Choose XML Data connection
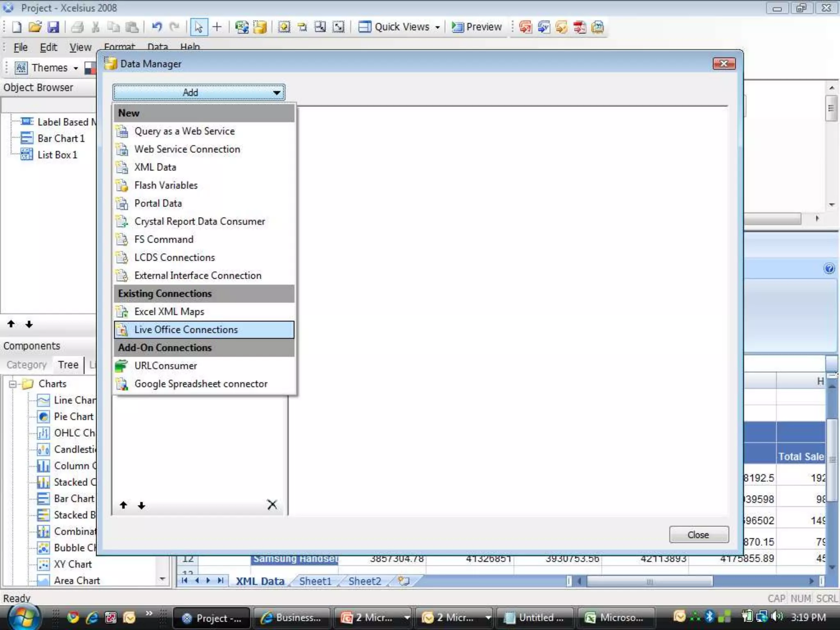Image resolution: width=840 pixels, height=630 pixels. point(204,167)
